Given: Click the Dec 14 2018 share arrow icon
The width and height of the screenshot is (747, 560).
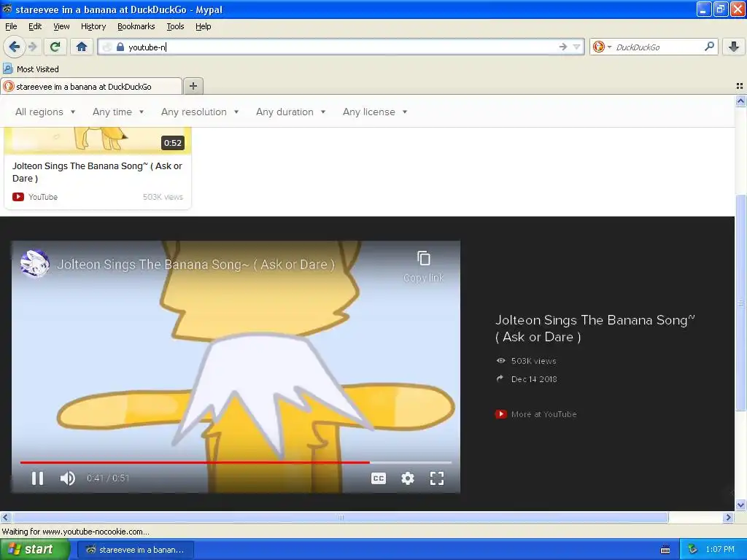Looking at the screenshot, I should (x=500, y=378).
